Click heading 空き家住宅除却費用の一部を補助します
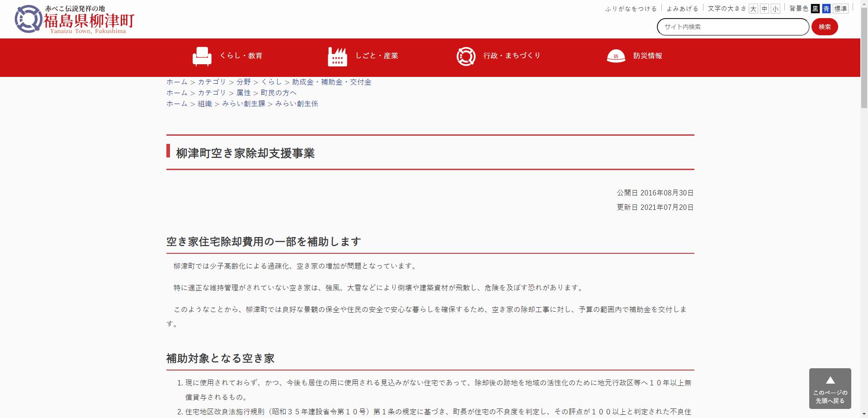 264,242
